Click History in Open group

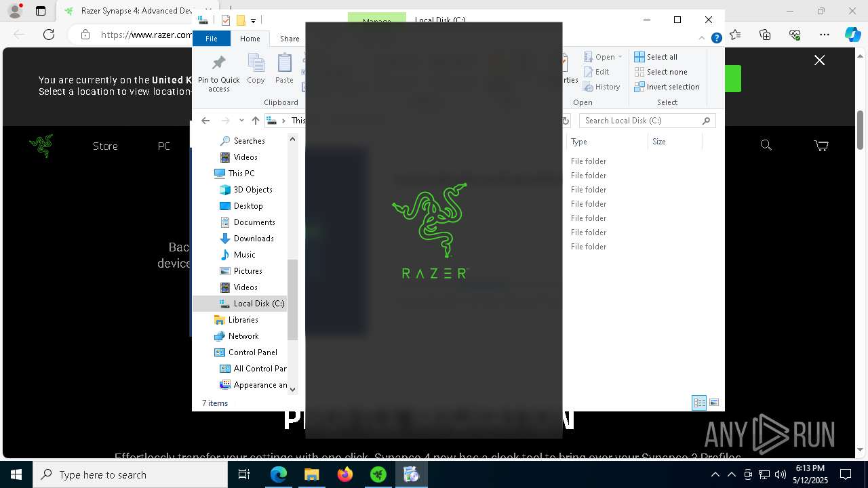coord(601,87)
